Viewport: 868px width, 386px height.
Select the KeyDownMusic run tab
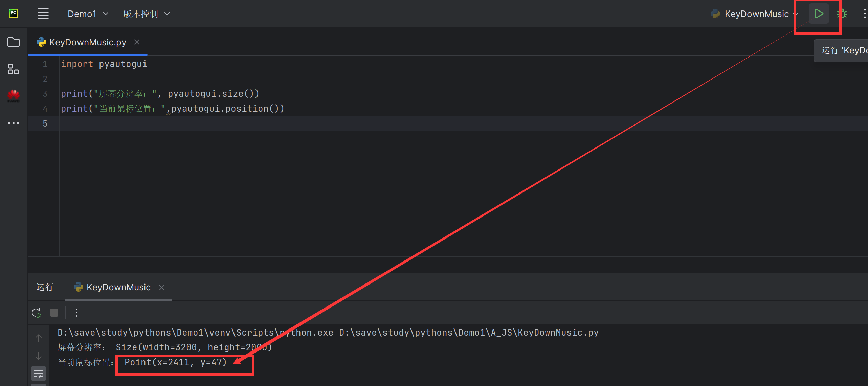tap(112, 287)
